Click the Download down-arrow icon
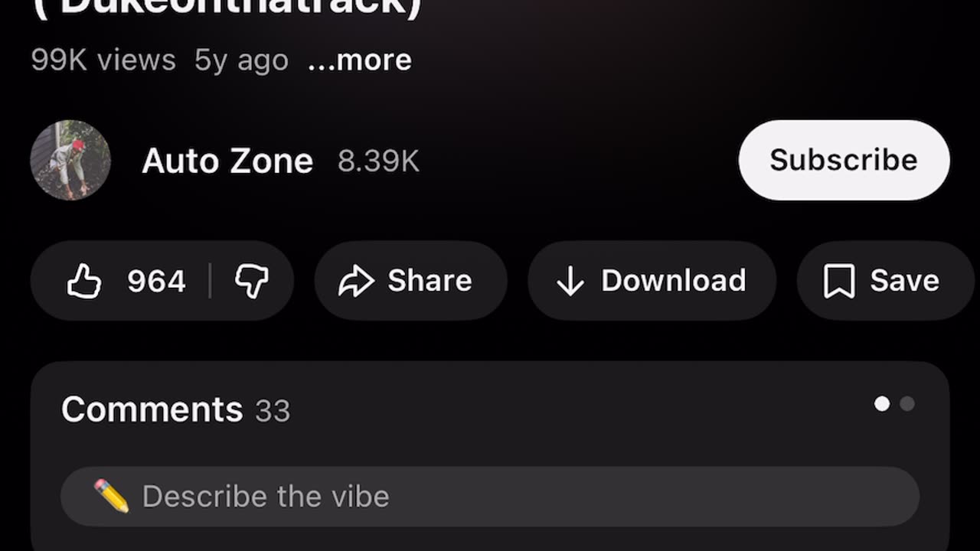 (570, 281)
